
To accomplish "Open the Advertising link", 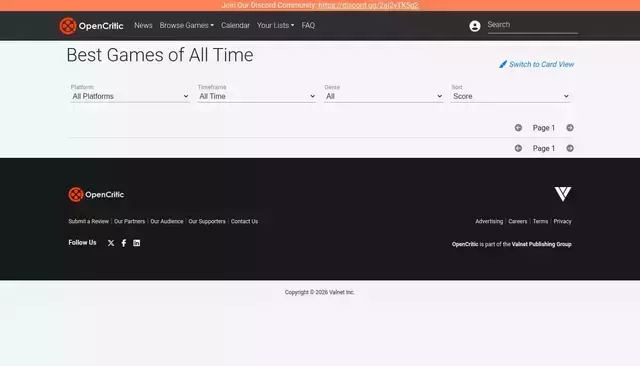I will [489, 221].
